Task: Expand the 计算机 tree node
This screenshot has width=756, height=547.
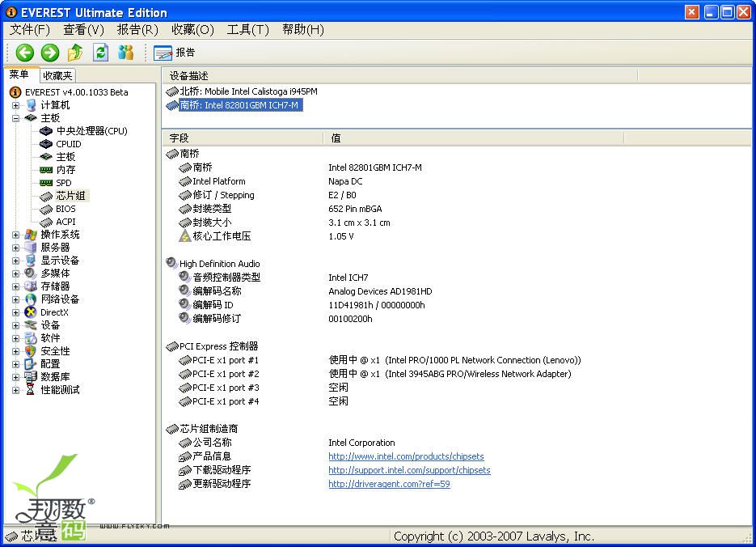Action: click(x=16, y=105)
